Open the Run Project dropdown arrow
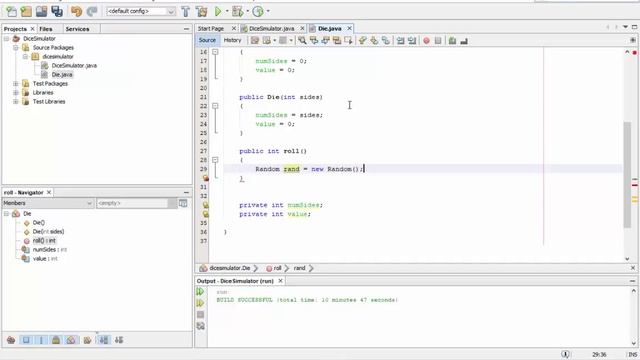640x360 pixels. 227,11
